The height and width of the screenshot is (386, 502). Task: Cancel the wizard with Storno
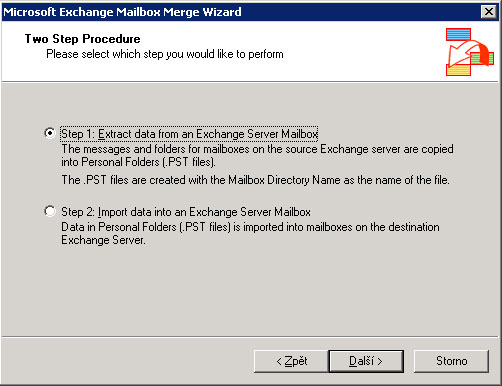[x=451, y=361]
